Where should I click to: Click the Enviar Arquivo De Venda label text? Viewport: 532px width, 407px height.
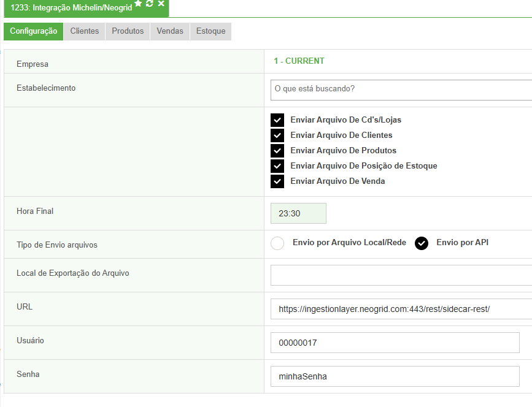point(337,181)
